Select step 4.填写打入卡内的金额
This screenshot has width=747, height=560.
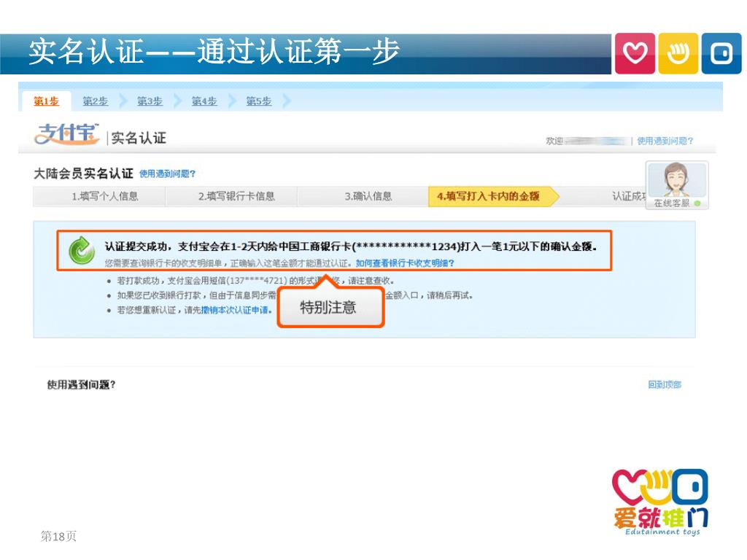pos(493,196)
